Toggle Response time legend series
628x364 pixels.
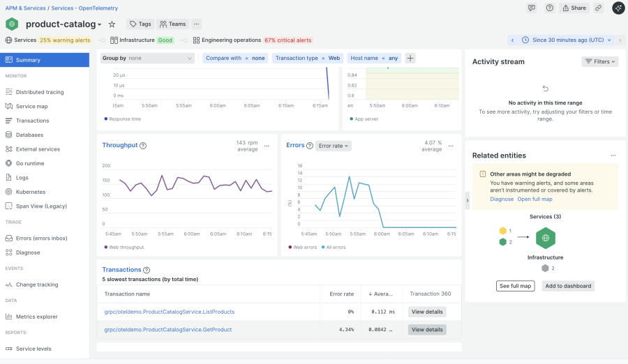tap(123, 119)
